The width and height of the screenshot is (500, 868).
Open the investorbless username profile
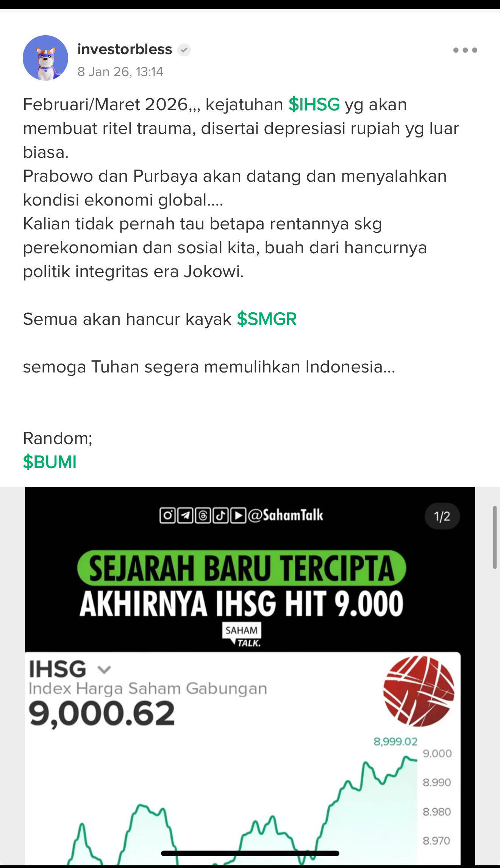[x=125, y=49]
